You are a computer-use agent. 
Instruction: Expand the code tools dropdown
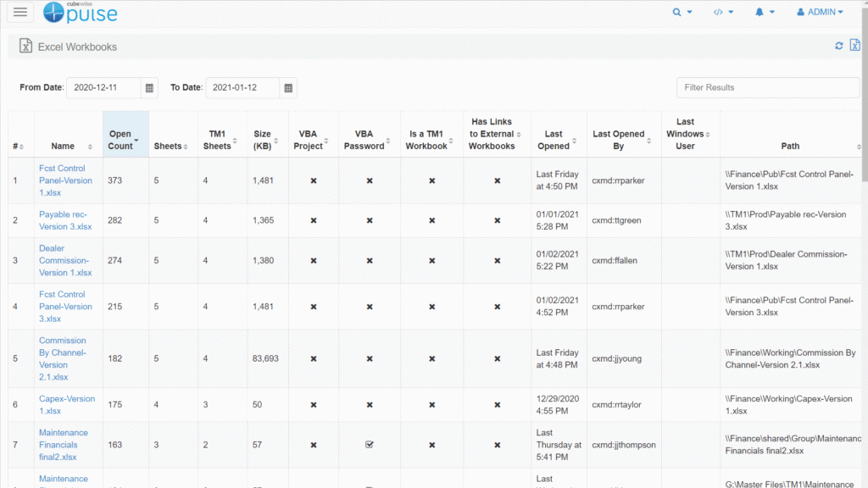[723, 12]
